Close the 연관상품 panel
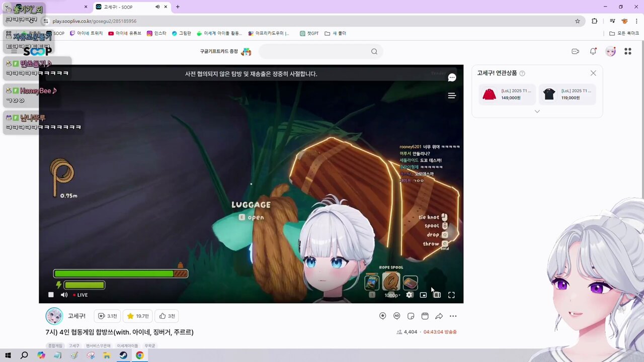Screen dimensions: 644x362 coord(593,73)
